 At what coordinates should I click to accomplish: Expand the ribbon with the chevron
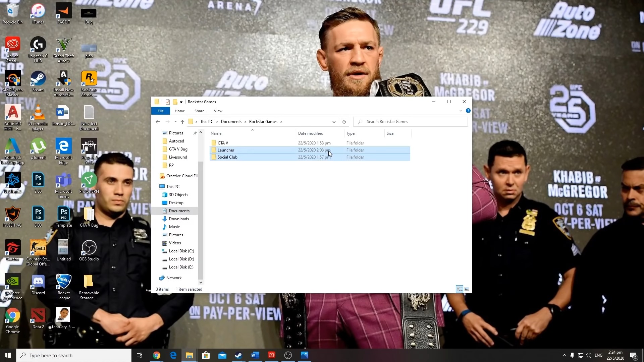click(461, 111)
